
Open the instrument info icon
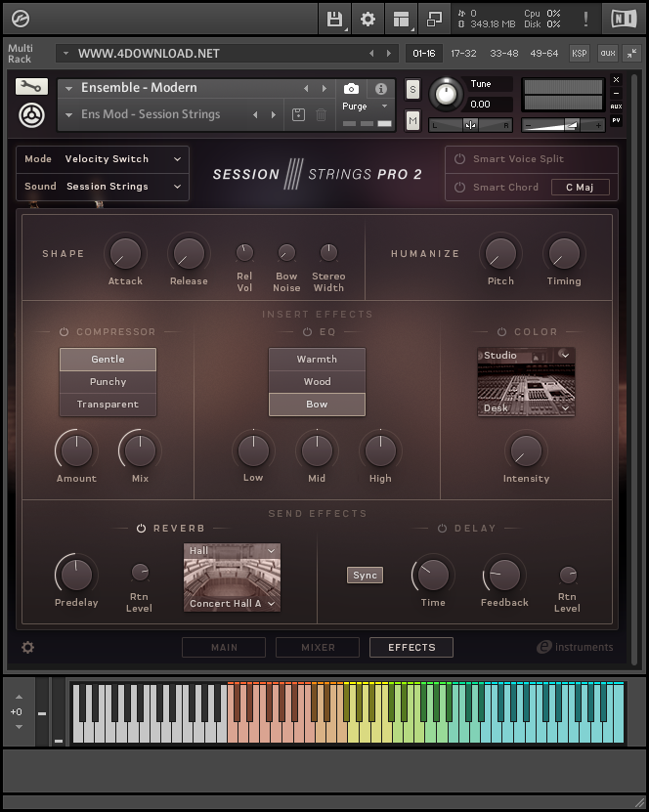380,89
